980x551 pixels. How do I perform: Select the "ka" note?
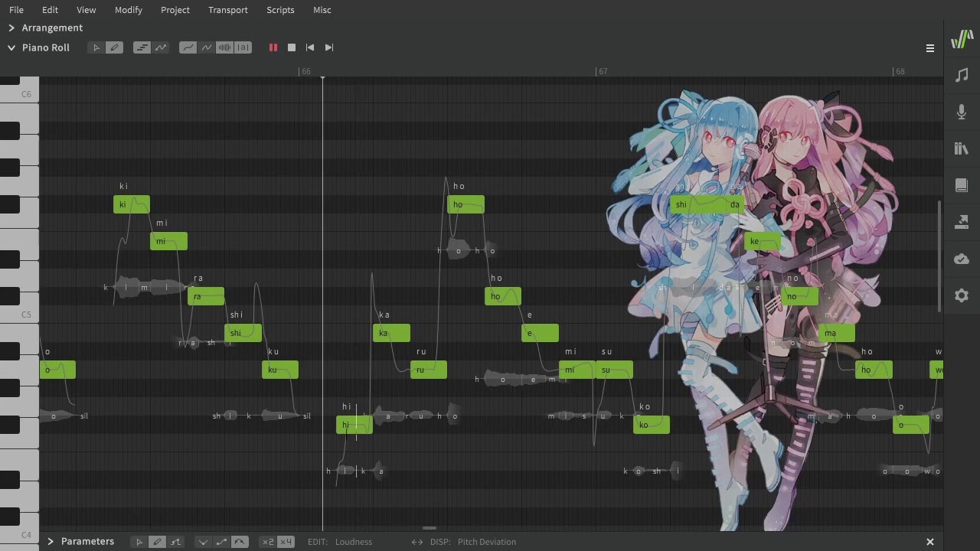tap(391, 333)
